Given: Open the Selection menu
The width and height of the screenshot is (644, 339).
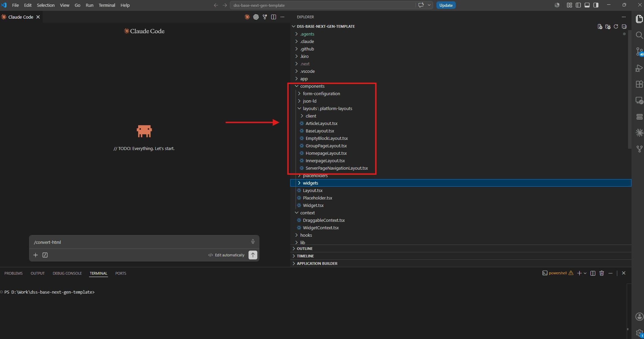Looking at the screenshot, I should (x=46, y=5).
